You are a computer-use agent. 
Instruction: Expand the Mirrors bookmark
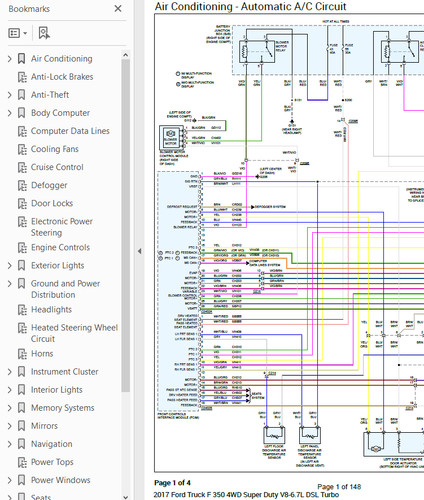10,426
